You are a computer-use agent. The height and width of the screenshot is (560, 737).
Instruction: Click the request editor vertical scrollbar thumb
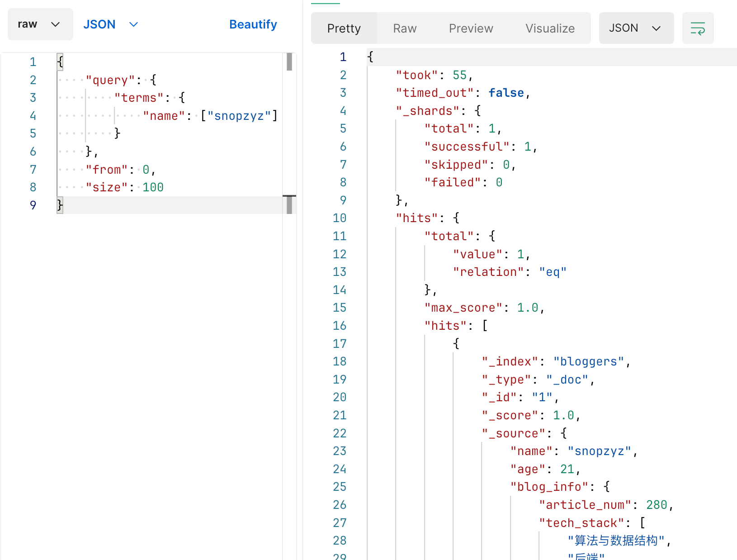[289, 62]
